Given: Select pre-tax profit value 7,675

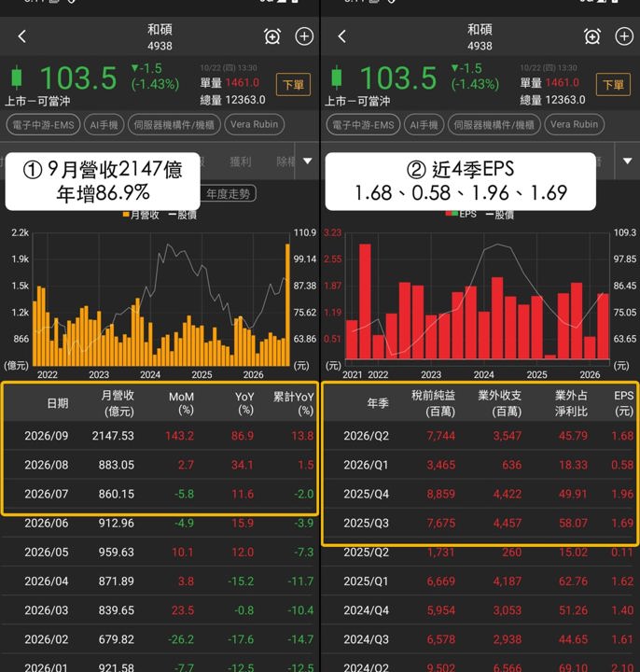Looking at the screenshot, I should 440,524.
